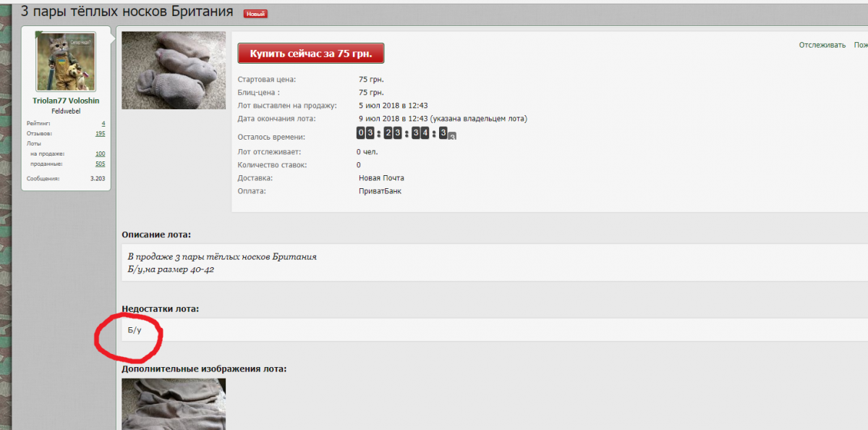
Task: Open seller profile Triolan77 Voloshin
Action: pyautogui.click(x=66, y=101)
